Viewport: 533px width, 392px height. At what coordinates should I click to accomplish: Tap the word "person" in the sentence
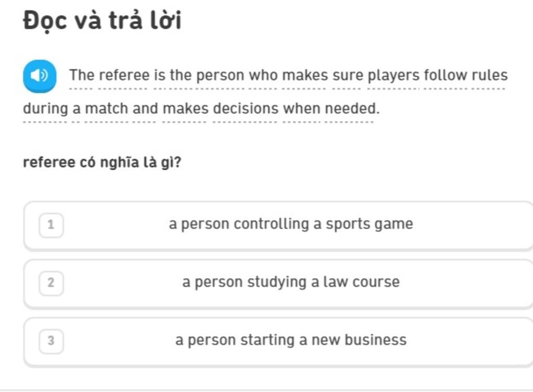click(x=220, y=75)
